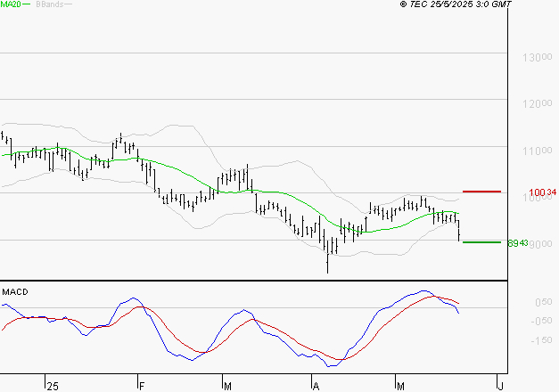Image resolution: width=559 pixels, height=392 pixels.
Task: Click the green MA20 legend line swatch
Action: 29,5
